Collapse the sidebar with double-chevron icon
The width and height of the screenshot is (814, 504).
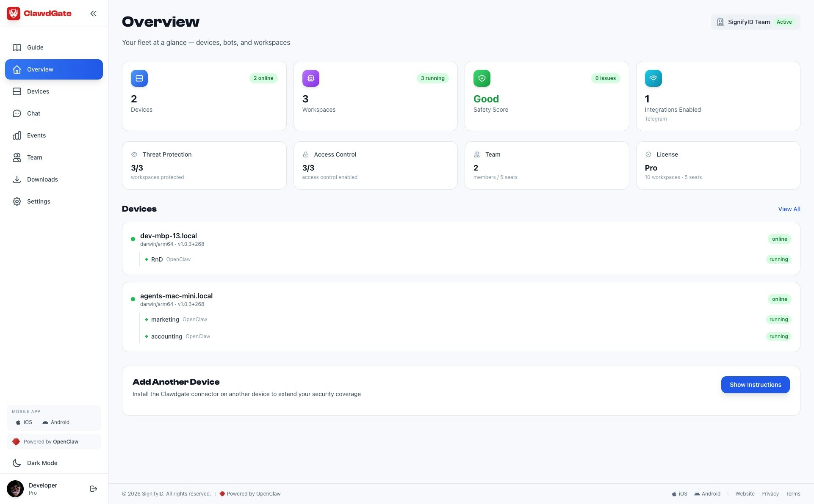tap(93, 14)
